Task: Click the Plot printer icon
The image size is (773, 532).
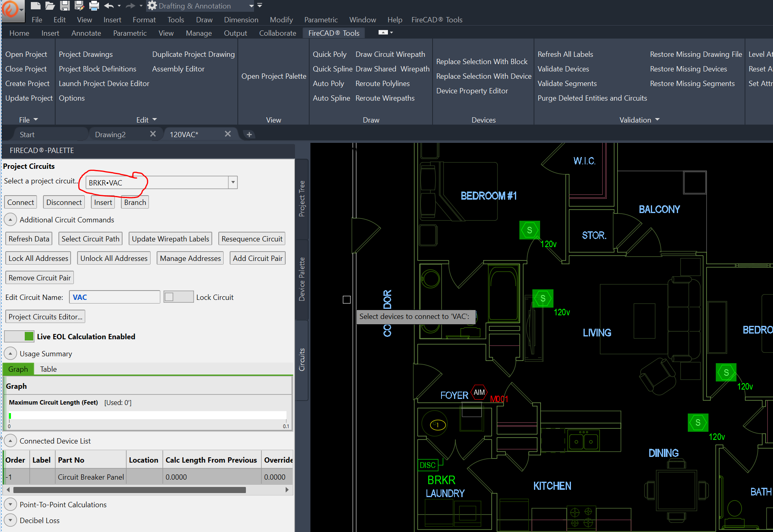Action: click(94, 6)
